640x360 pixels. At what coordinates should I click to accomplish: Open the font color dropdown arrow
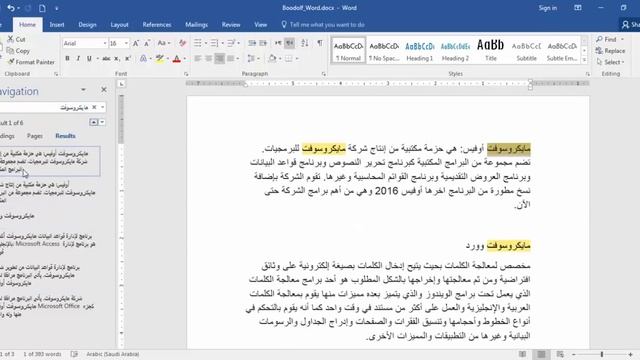tap(184, 59)
